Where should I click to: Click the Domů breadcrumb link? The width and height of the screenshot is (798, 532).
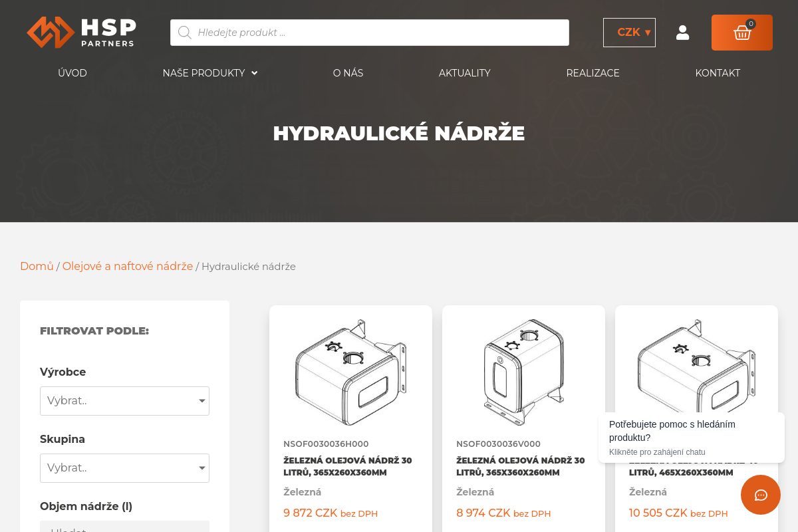[x=37, y=266]
